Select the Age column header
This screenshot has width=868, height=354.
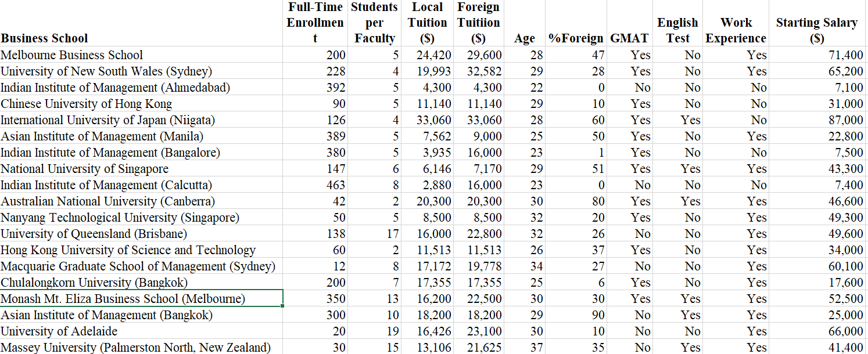pyautogui.click(x=525, y=23)
